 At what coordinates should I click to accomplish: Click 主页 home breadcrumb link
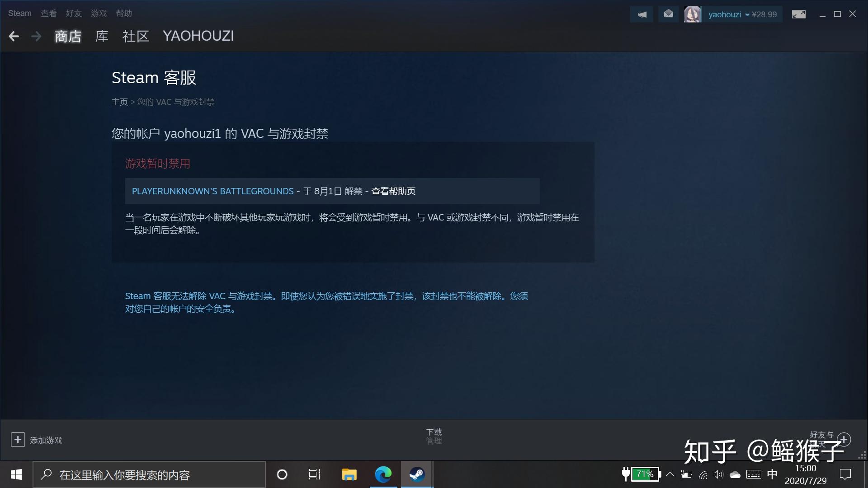pyautogui.click(x=119, y=101)
